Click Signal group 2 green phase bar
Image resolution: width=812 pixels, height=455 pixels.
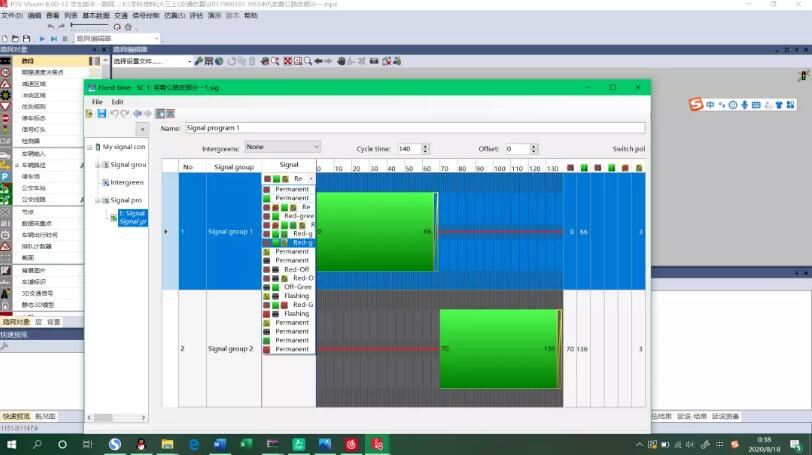[x=500, y=349]
